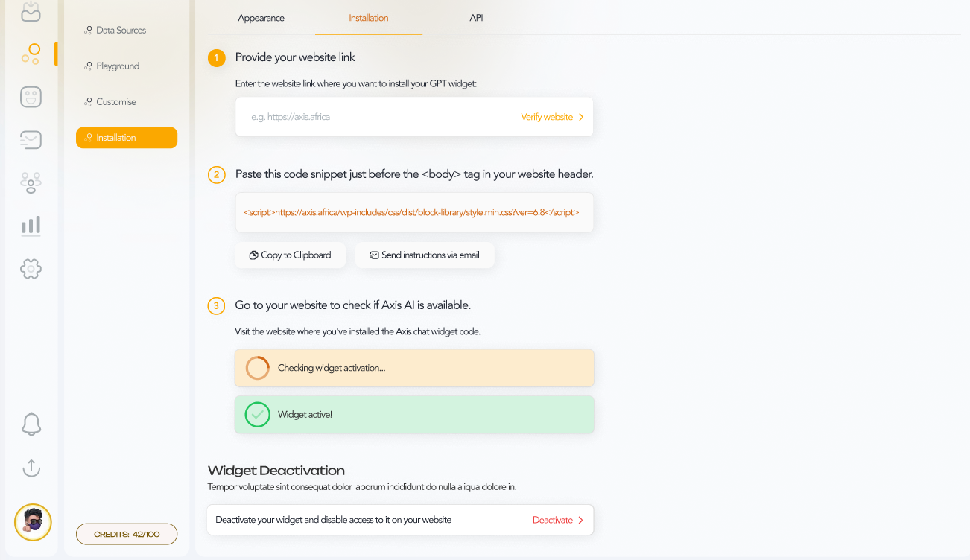Switch to the Appearance tab
Image resolution: width=970 pixels, height=560 pixels.
tap(261, 18)
